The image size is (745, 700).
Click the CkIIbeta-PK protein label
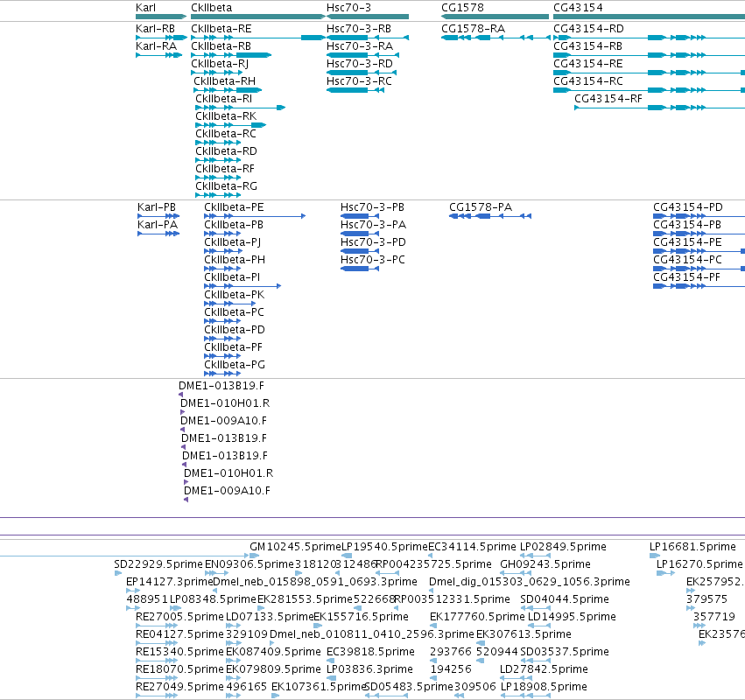pos(235,294)
